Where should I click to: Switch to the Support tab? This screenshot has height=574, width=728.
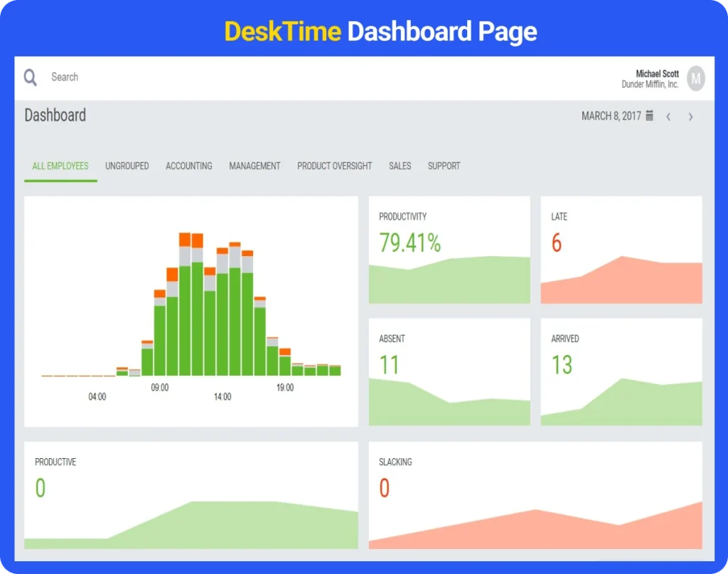tap(444, 166)
